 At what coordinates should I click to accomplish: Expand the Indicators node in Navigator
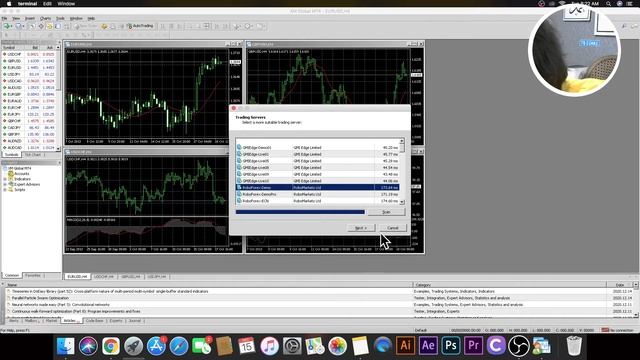[x=5, y=179]
